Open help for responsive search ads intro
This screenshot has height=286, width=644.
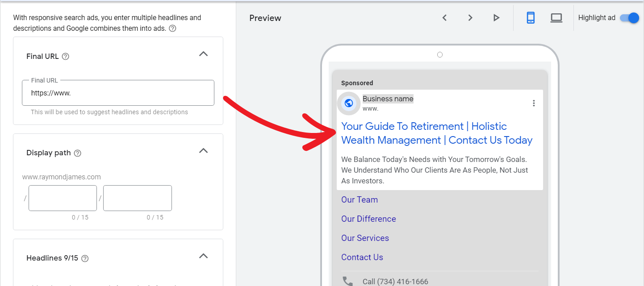click(x=172, y=29)
